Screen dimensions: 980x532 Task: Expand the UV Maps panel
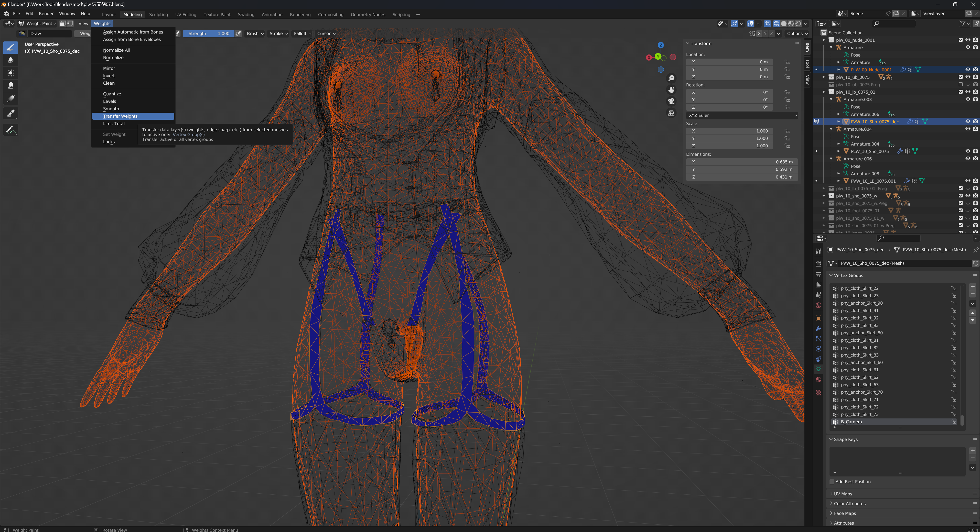843,494
